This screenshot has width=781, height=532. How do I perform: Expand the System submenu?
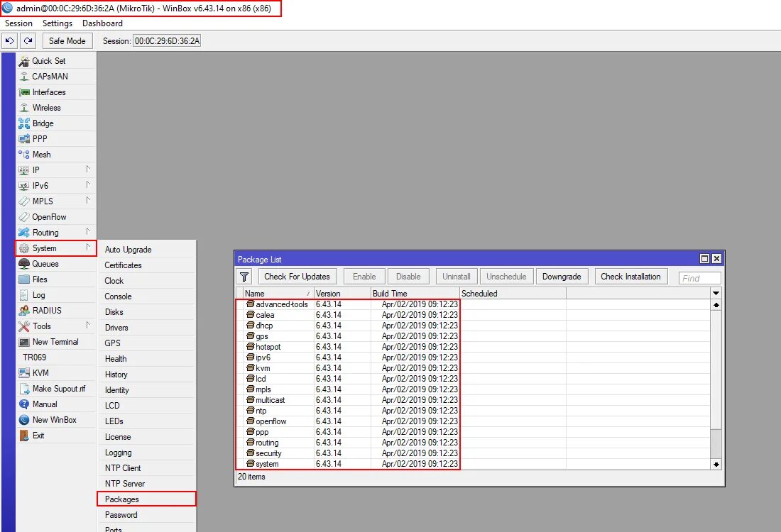(56, 248)
